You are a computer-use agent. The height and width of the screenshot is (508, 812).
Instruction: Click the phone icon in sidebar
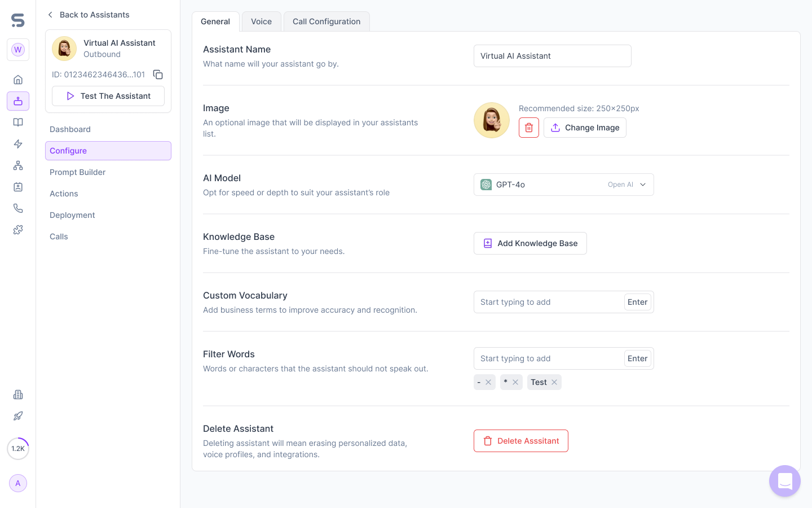point(18,208)
